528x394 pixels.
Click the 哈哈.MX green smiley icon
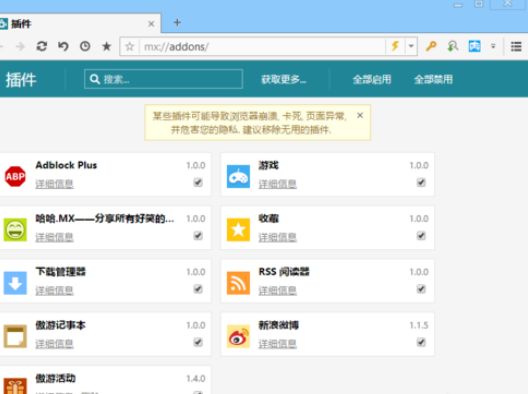(x=15, y=230)
